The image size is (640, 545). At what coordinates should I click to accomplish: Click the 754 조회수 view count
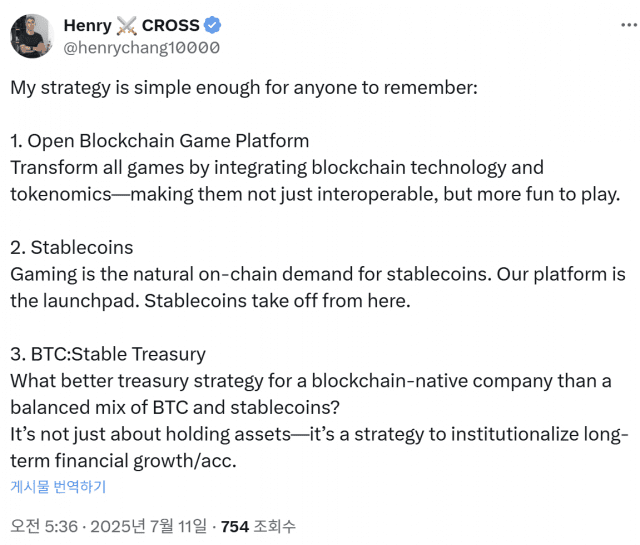click(258, 526)
